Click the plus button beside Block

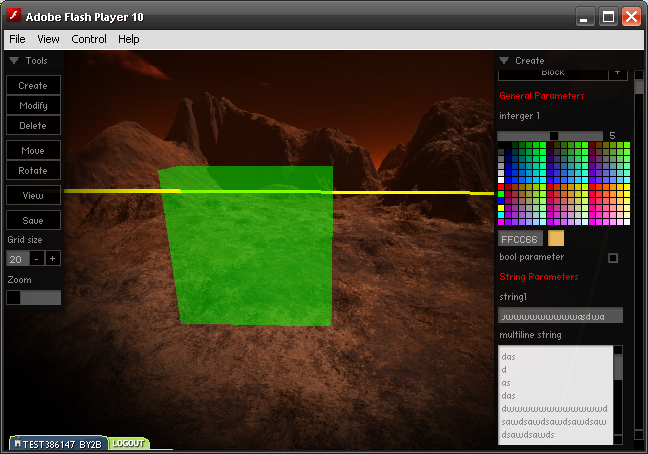click(617, 73)
